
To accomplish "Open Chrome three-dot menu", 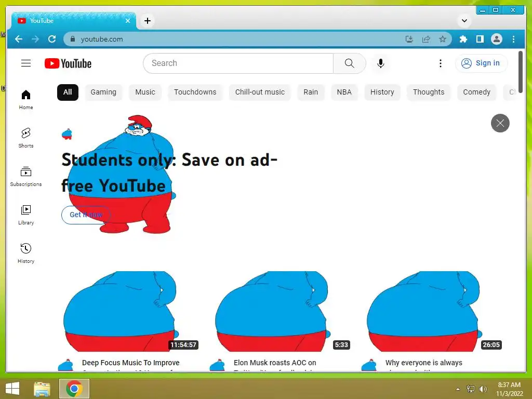I will [513, 39].
